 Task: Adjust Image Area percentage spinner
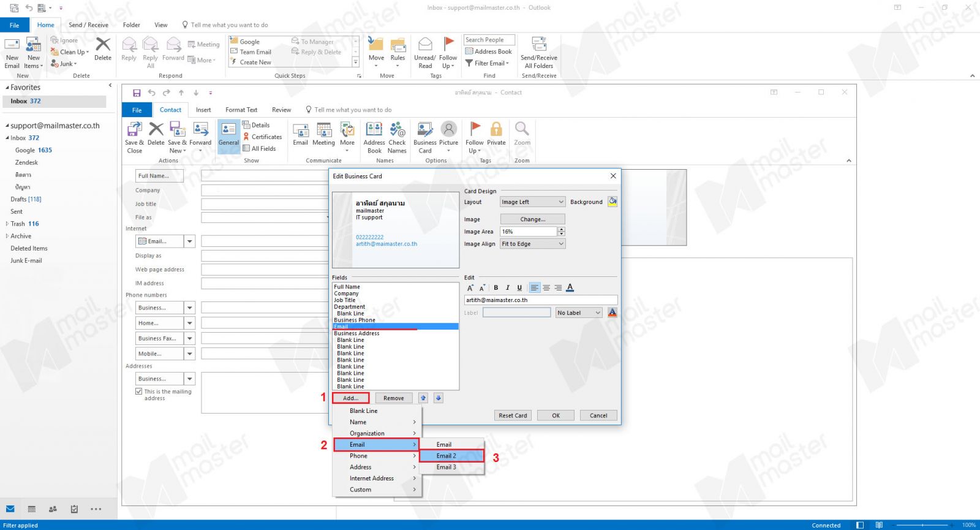[x=561, y=232]
